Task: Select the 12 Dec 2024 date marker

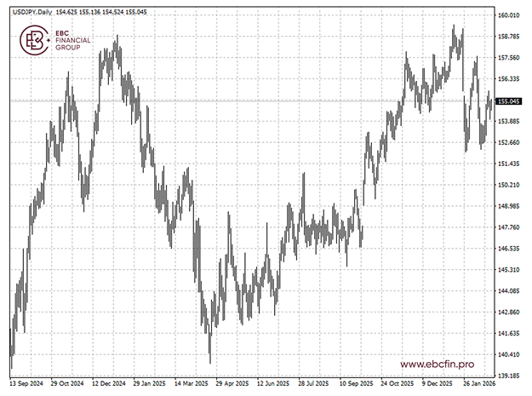Action: pyautogui.click(x=109, y=384)
